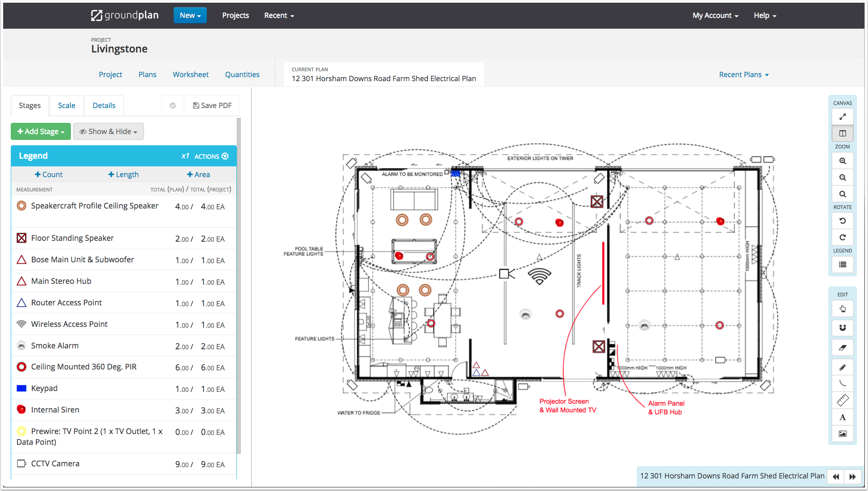868x491 pixels.
Task: Switch to the Scale tab
Action: [x=66, y=105]
